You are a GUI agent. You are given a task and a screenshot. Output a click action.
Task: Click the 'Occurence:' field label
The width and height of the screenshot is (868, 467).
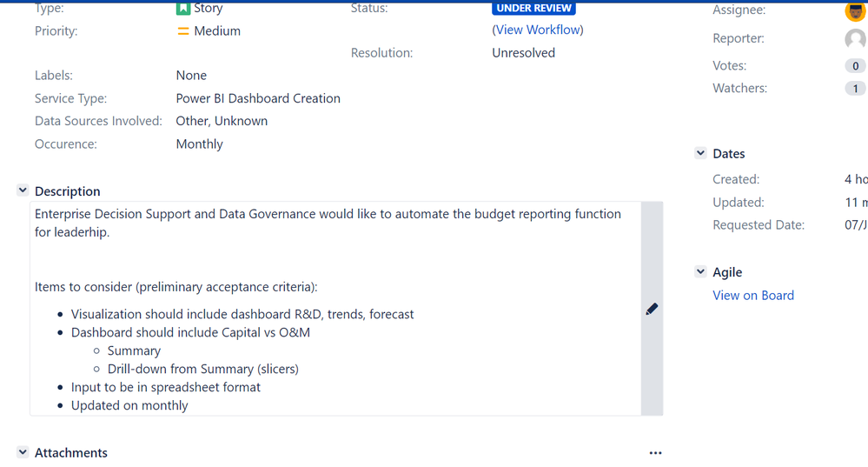tap(66, 144)
